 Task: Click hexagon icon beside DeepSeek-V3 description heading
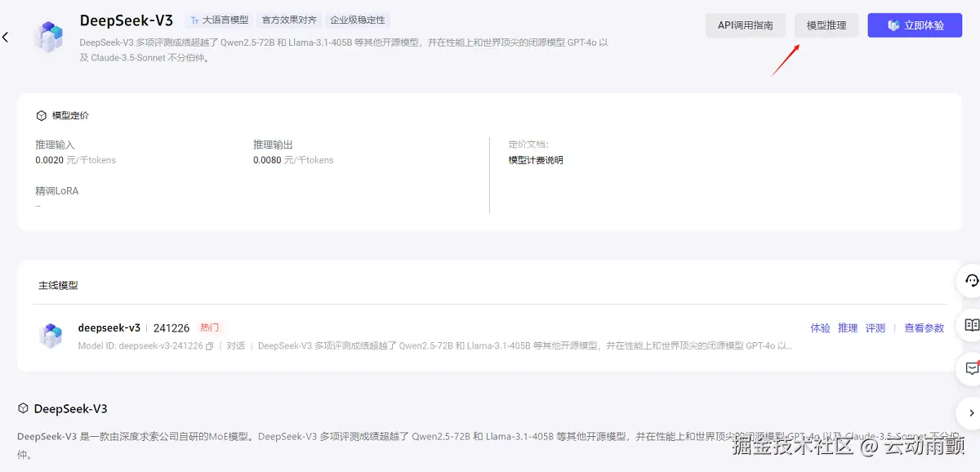pos(23,408)
